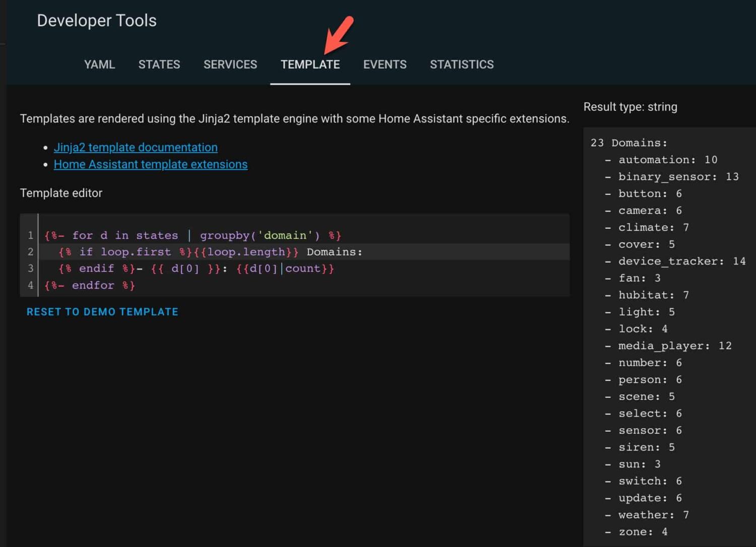Viewport: 756px width, 547px height.
Task: Switch to the YAML tab
Action: click(x=99, y=64)
